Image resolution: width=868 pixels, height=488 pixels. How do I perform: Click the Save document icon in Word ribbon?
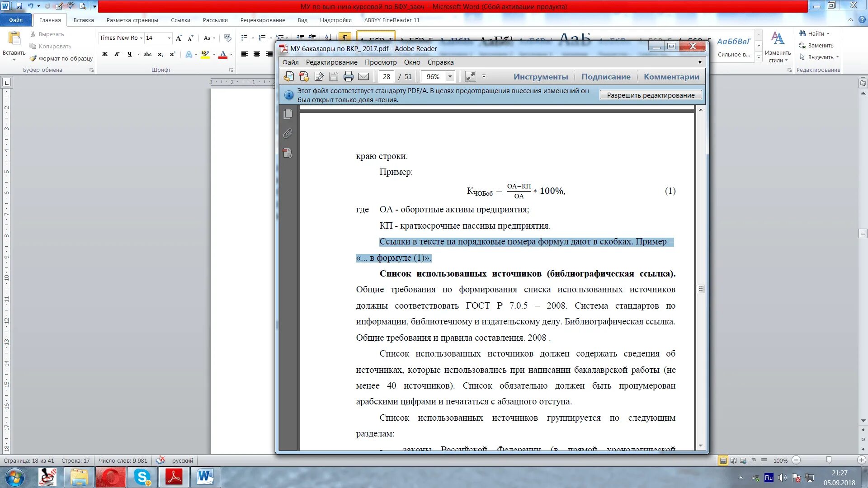click(x=19, y=6)
